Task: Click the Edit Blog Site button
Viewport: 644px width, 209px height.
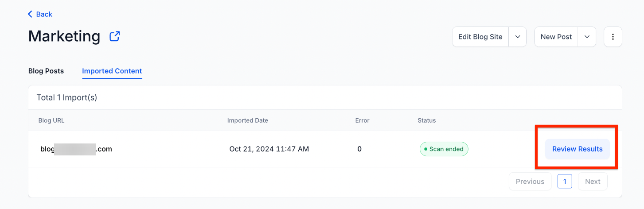Action: tap(480, 37)
